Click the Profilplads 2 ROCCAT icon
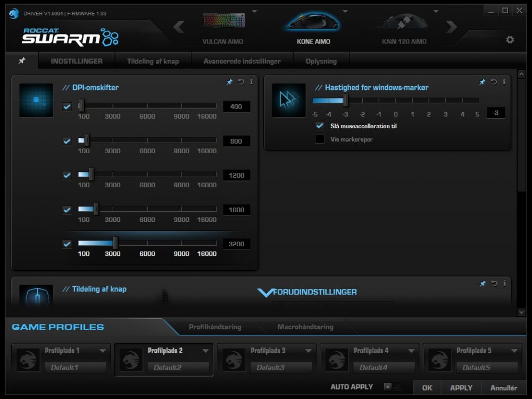 131,359
